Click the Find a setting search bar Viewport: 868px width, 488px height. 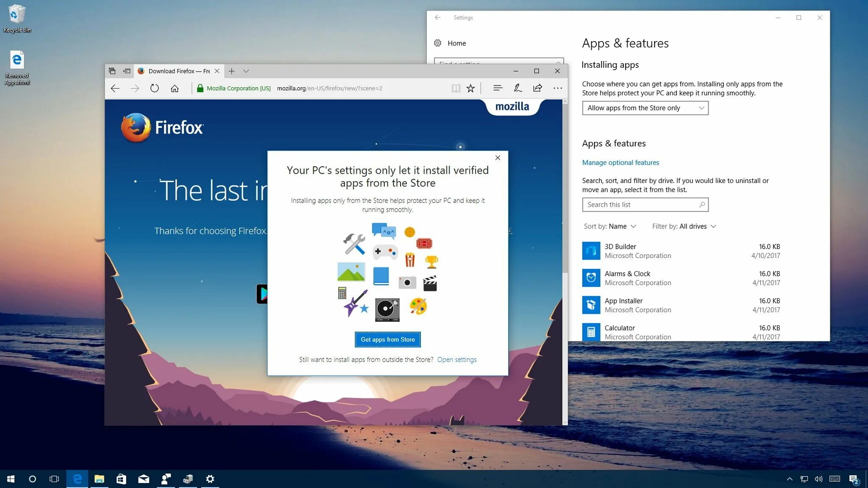point(499,64)
